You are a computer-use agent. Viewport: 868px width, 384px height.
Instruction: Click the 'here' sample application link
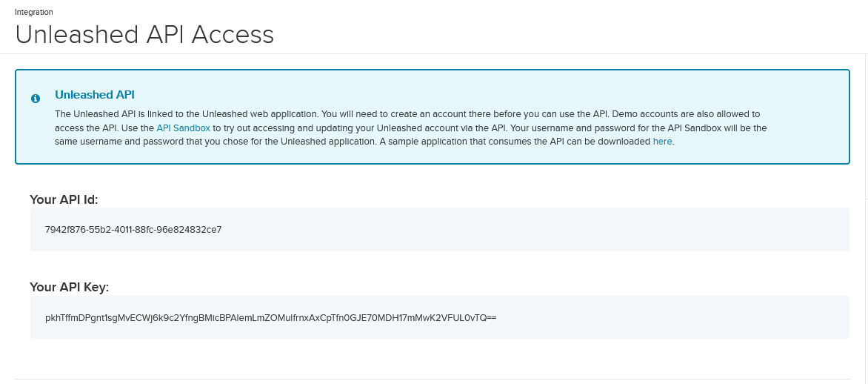pyautogui.click(x=662, y=141)
